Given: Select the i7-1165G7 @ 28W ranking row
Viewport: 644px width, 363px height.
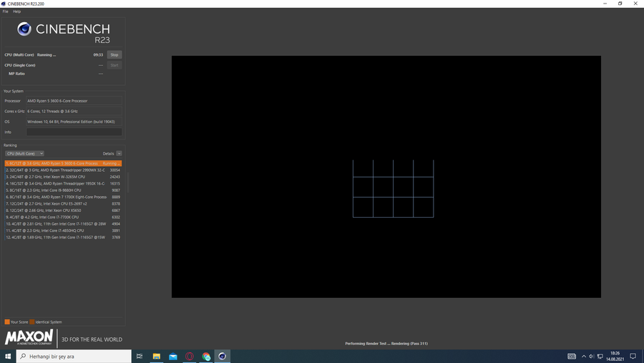Looking at the screenshot, I should 63,224.
